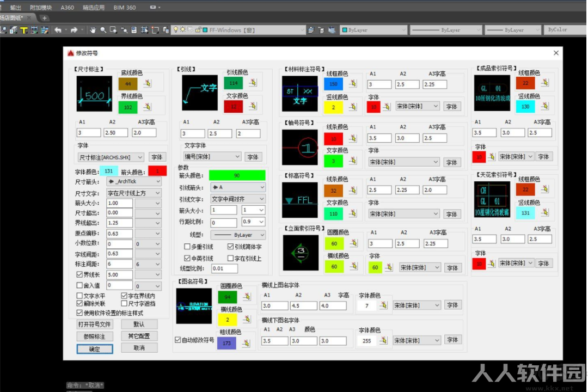
Task: Pick 成品索引 线框颜色 with eyedropper
Action: pyautogui.click(x=545, y=83)
